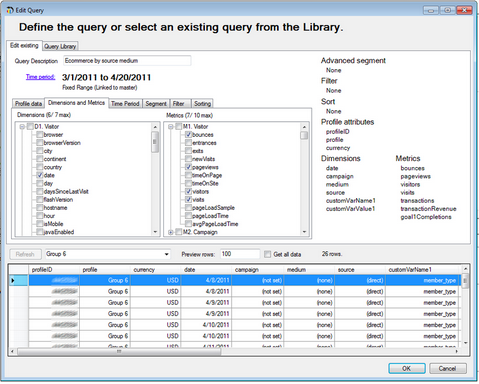This screenshot has height=384, width=479.
Task: Click the date column header
Action: coord(206,270)
